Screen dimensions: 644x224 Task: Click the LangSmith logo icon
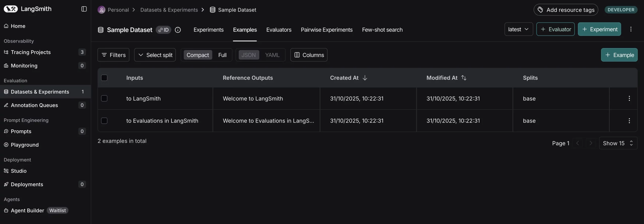tap(11, 9)
